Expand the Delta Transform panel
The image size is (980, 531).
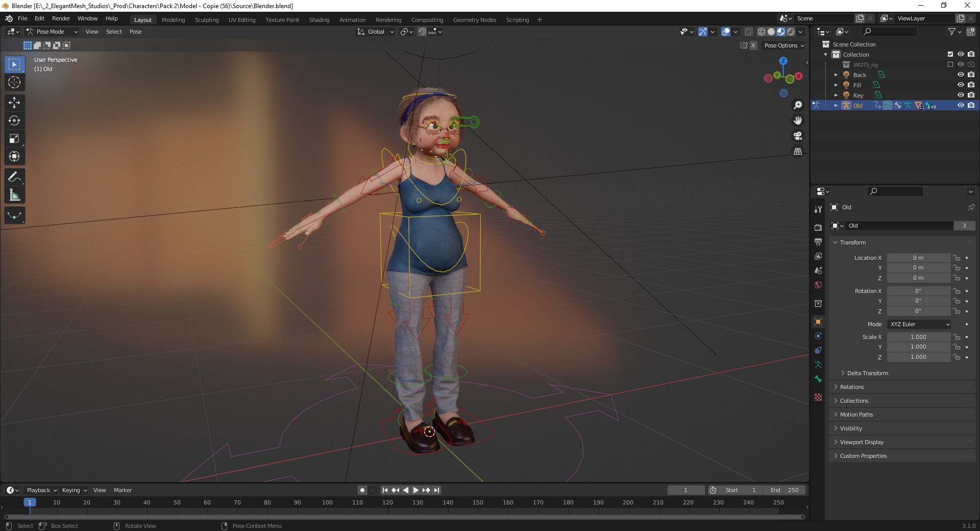tap(867, 373)
